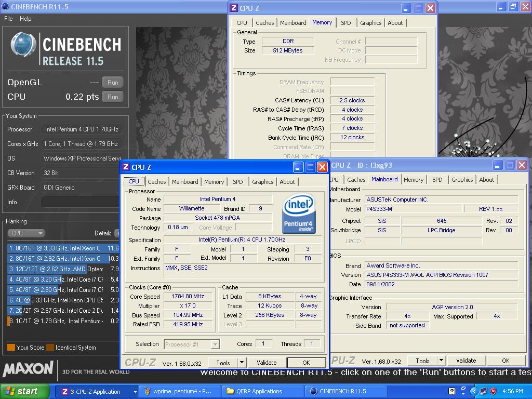Click the Cinebench icon in the title bar

5,6
